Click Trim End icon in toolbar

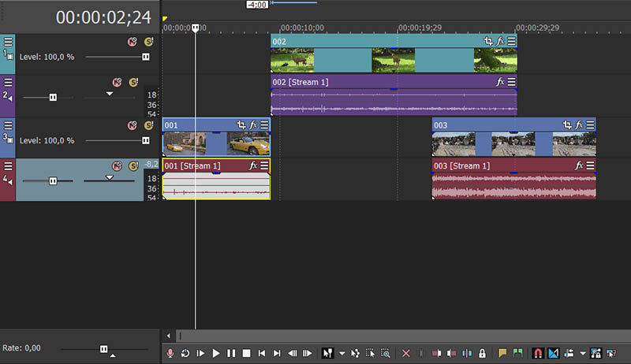(451, 353)
